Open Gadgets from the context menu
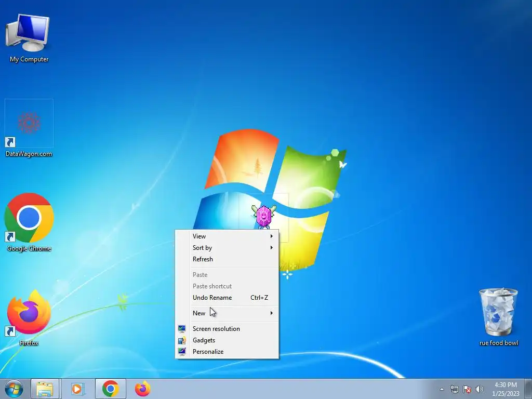This screenshot has width=532, height=399. (x=227, y=340)
